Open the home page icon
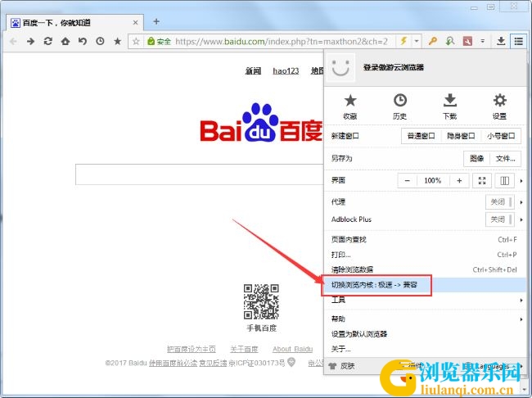 click(x=65, y=42)
